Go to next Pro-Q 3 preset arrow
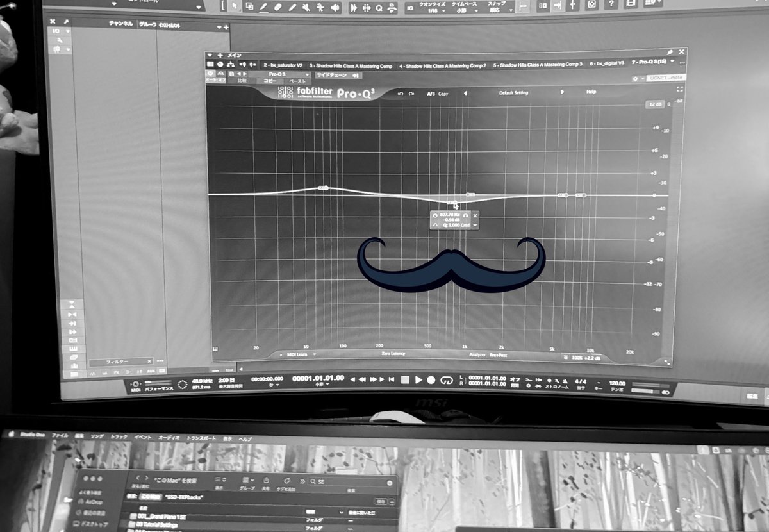The height and width of the screenshot is (532, 769). pos(562,92)
